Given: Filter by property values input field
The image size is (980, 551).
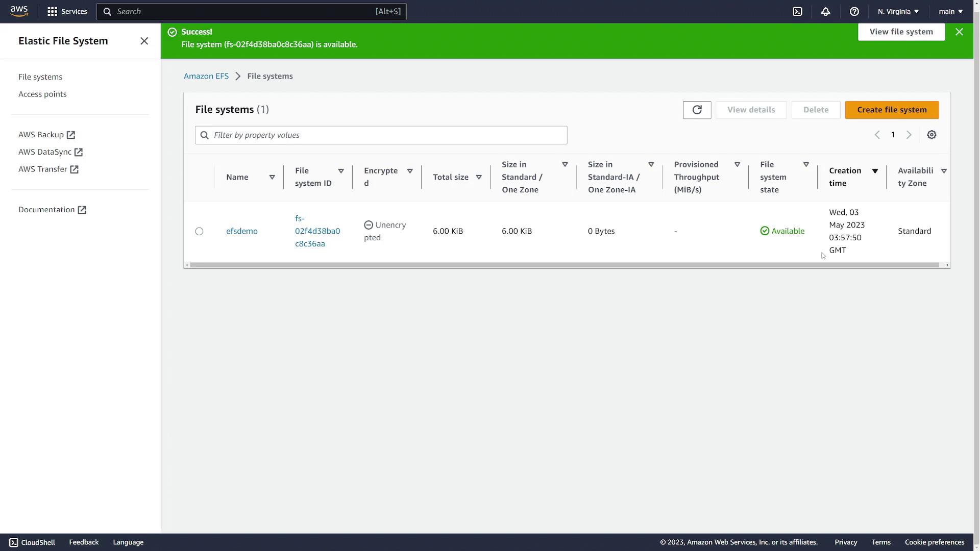Looking at the screenshot, I should point(381,135).
